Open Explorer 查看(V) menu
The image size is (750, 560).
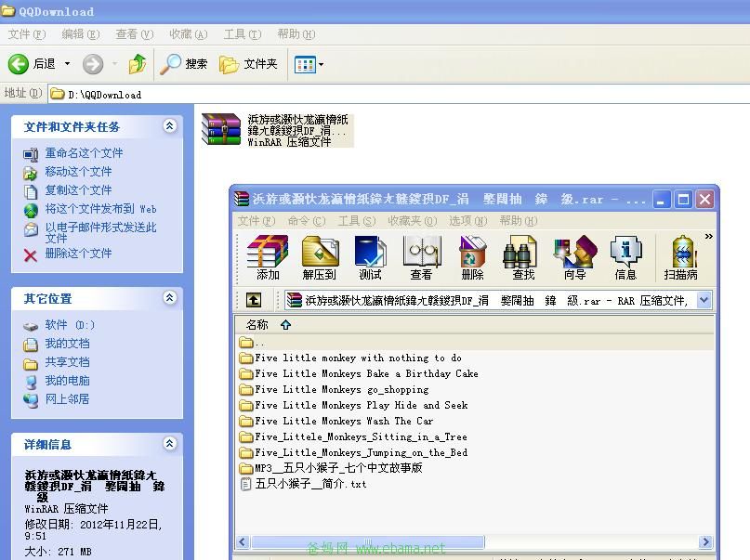point(134,34)
